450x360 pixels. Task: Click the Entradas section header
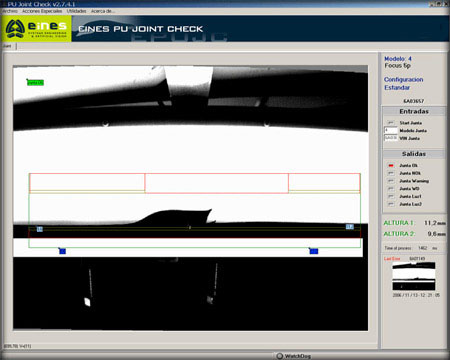tap(414, 111)
